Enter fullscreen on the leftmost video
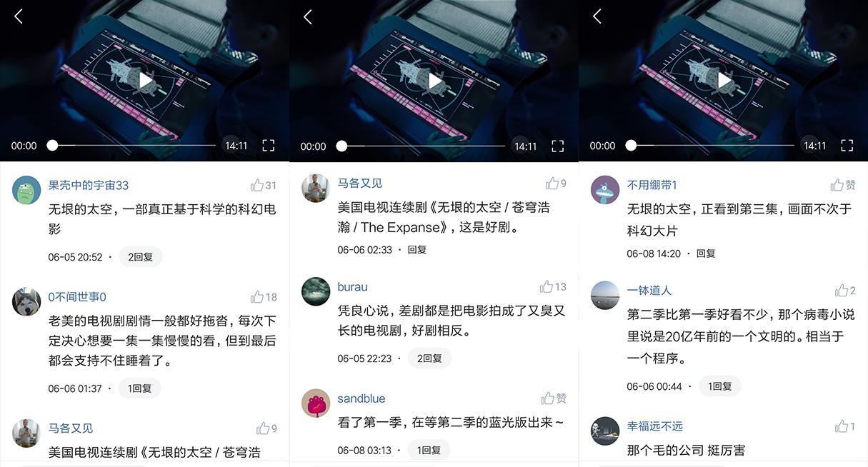 pyautogui.click(x=269, y=146)
